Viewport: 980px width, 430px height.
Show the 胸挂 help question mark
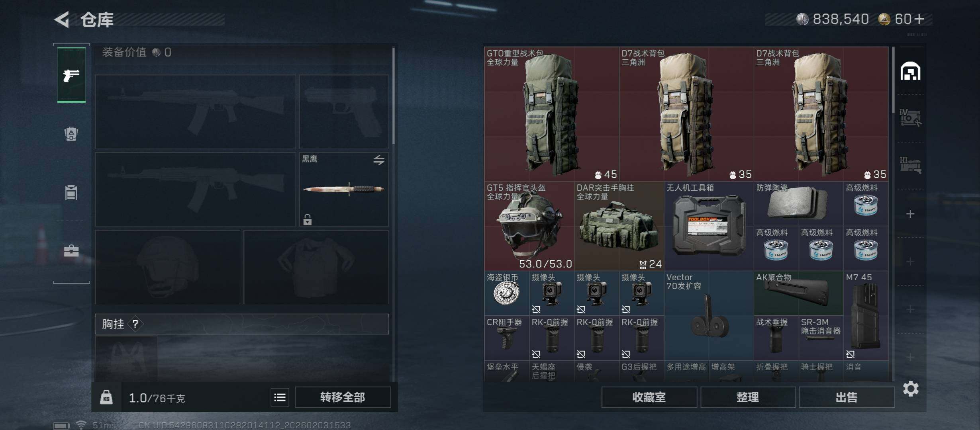pyautogui.click(x=135, y=324)
